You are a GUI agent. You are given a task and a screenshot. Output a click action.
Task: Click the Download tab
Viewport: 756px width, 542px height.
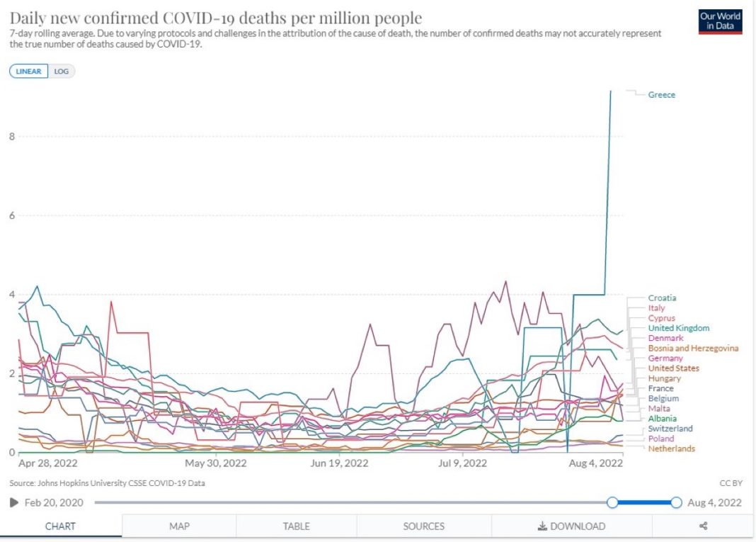click(571, 526)
